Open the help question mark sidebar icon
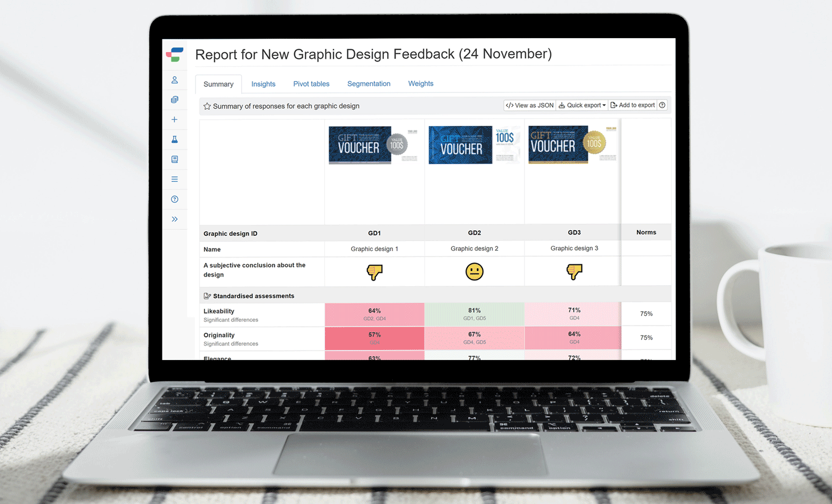832x504 pixels. click(x=175, y=199)
